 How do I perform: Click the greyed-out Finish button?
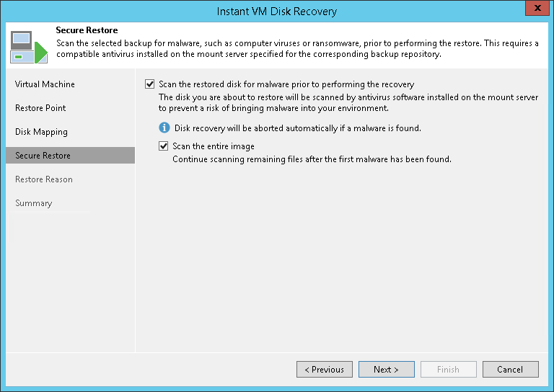pos(448,370)
